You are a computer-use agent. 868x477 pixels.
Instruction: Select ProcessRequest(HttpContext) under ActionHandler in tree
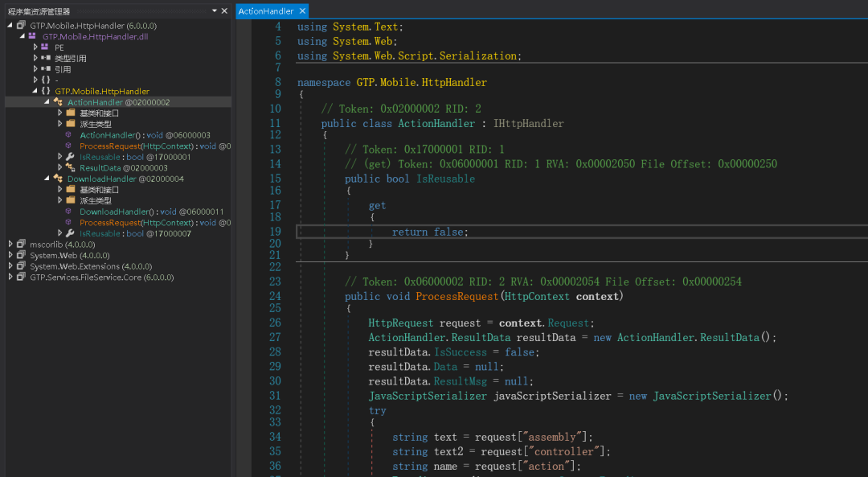pyautogui.click(x=155, y=146)
